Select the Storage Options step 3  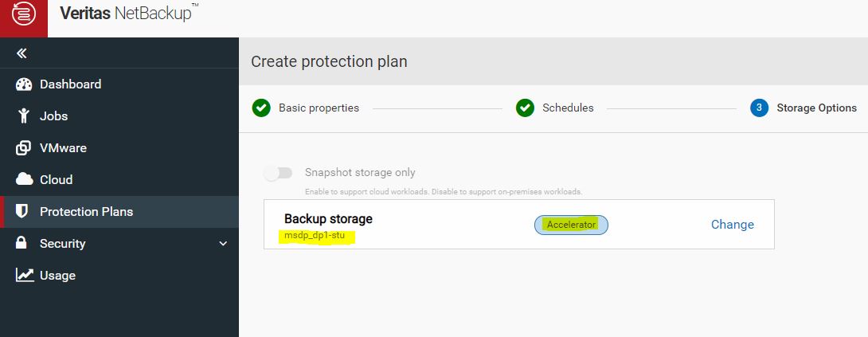click(816, 108)
